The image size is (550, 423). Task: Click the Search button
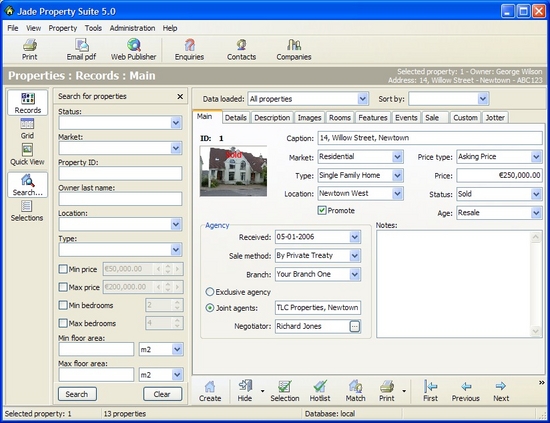(x=77, y=394)
